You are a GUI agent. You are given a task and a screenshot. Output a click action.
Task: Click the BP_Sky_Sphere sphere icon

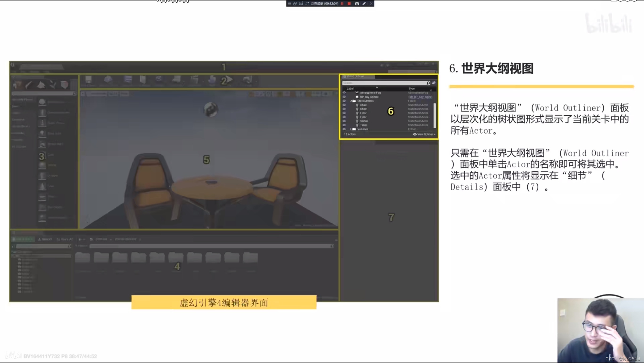pyautogui.click(x=357, y=97)
